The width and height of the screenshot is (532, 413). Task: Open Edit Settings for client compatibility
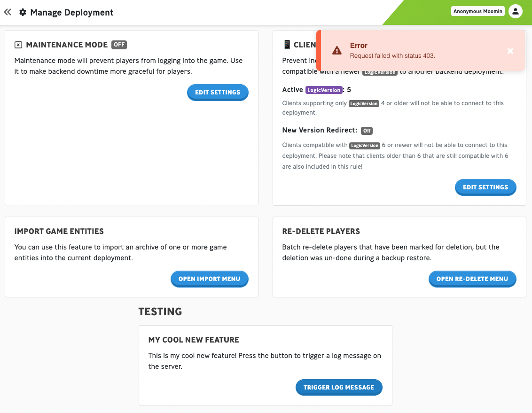pos(485,187)
